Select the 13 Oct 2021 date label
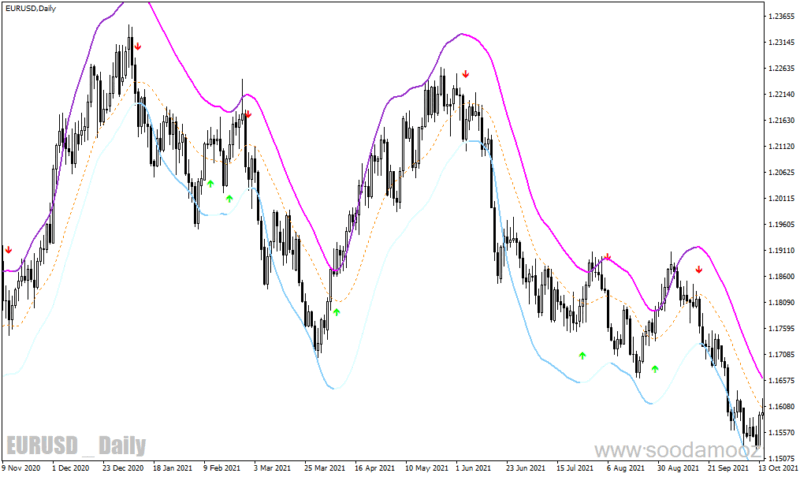This screenshot has height=477, width=800. coord(778,468)
